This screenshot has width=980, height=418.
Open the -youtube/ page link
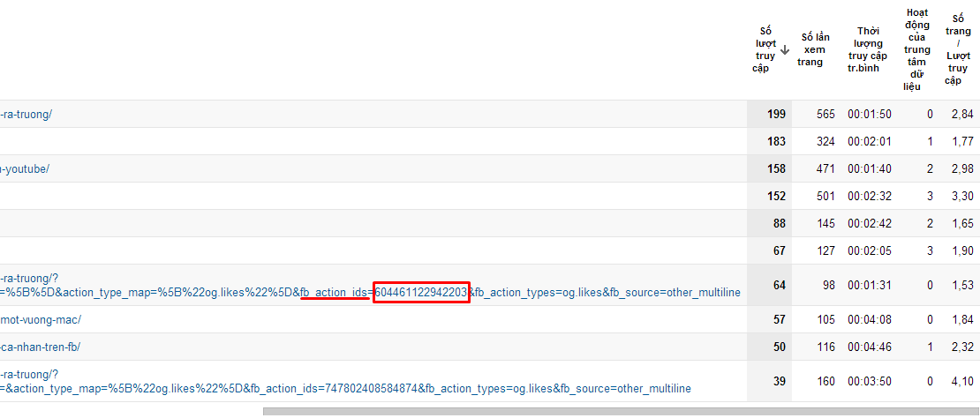(25, 168)
